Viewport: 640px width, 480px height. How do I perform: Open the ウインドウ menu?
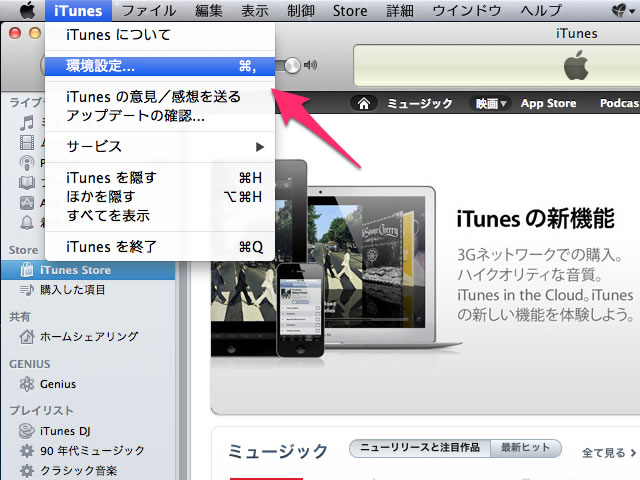point(467,11)
